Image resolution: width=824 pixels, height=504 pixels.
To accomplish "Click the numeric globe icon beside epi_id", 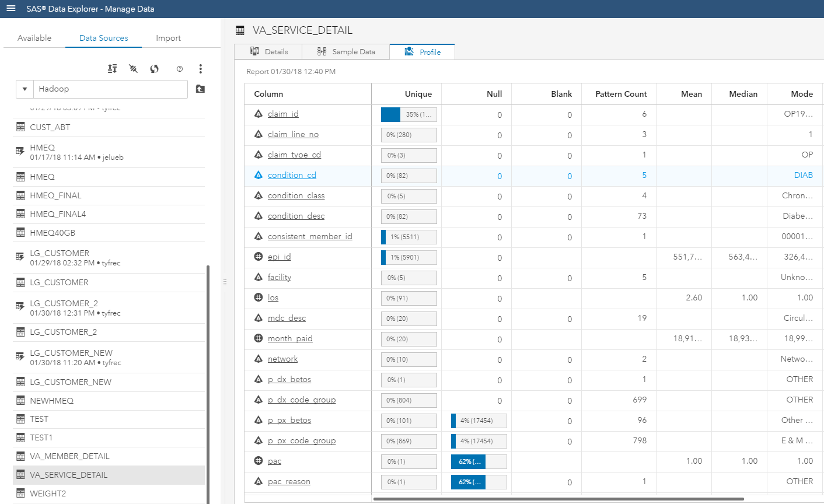I will pyautogui.click(x=257, y=257).
